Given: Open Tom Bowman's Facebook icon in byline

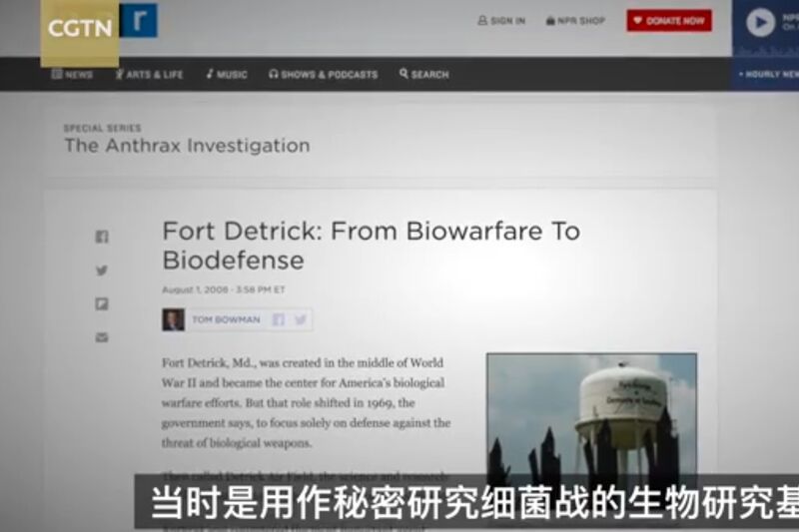Looking at the screenshot, I should (x=279, y=319).
